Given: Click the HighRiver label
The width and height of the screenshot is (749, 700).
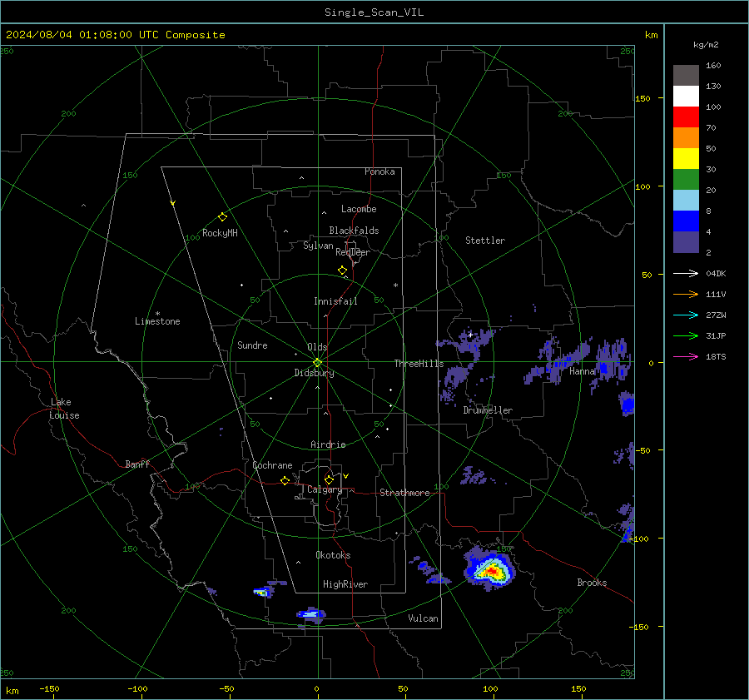Looking at the screenshot, I should pyautogui.click(x=345, y=584).
